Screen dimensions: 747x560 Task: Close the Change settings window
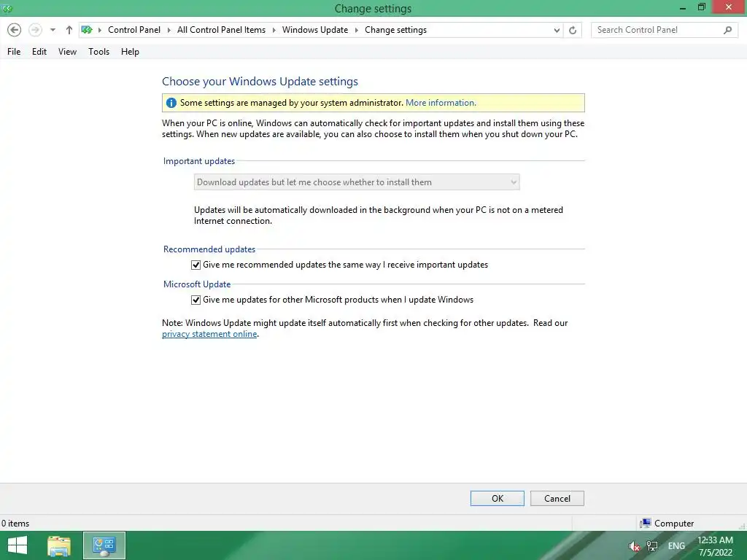pos(729,7)
